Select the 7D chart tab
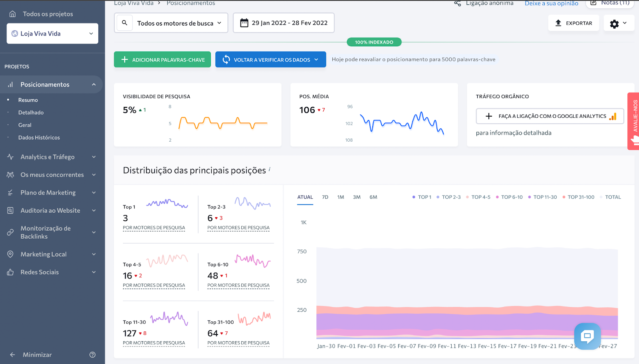639x364 pixels. (325, 197)
